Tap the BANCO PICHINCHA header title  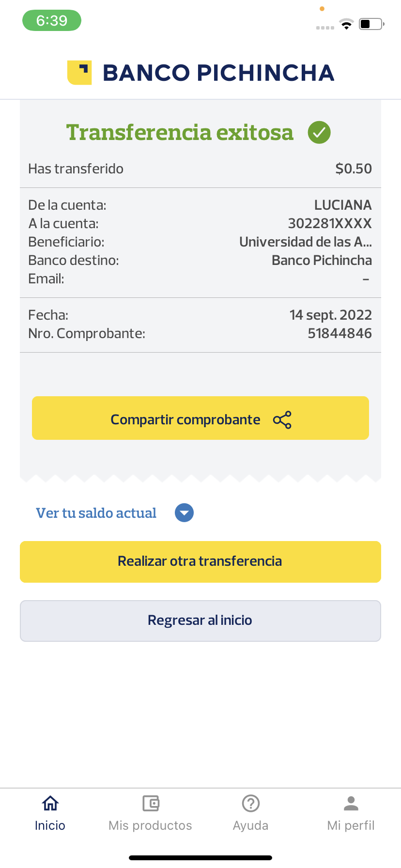(x=218, y=73)
